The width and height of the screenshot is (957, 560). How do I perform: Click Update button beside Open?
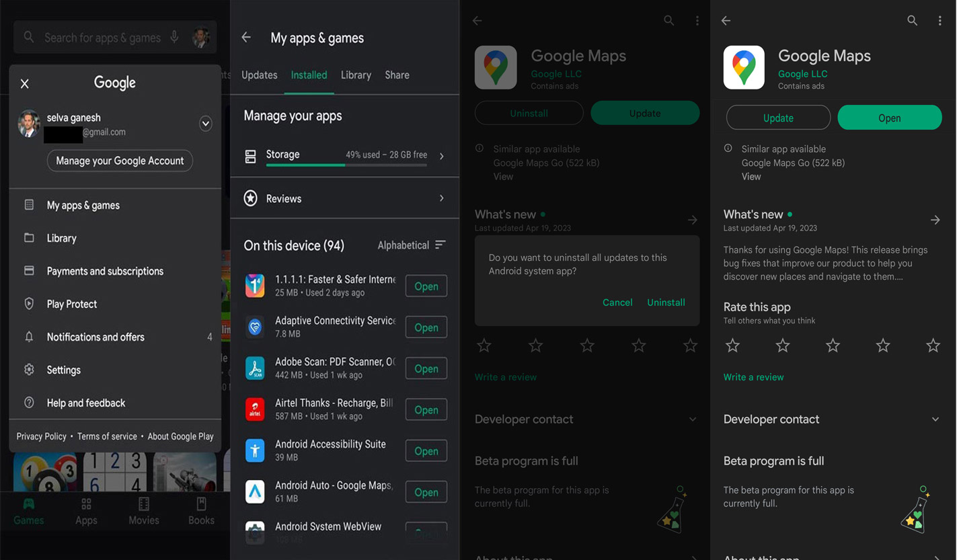point(778,118)
